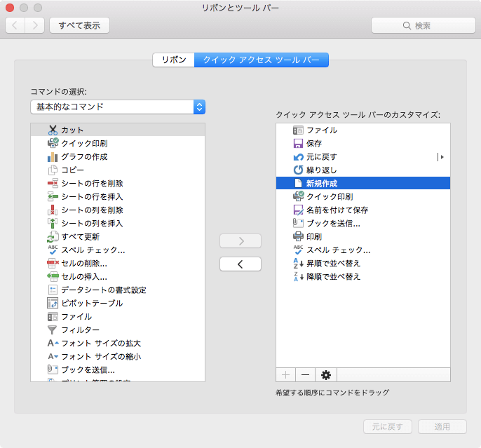This screenshot has width=481, height=448.
Task: Click the 適用 button
Action: 442,426
